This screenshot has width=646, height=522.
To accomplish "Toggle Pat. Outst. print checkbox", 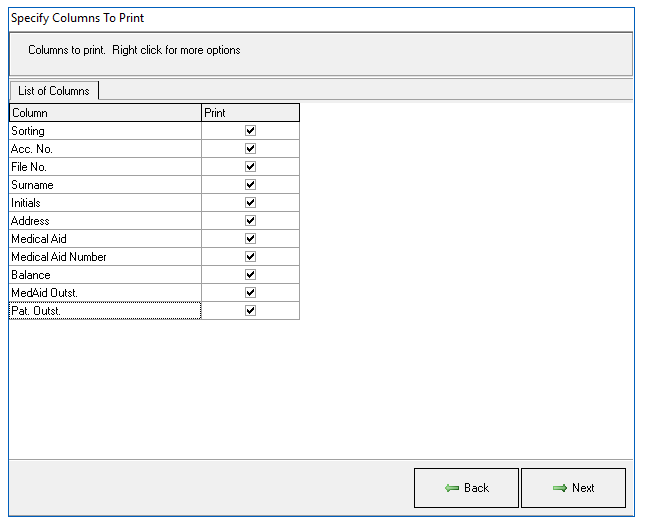I will 250,311.
